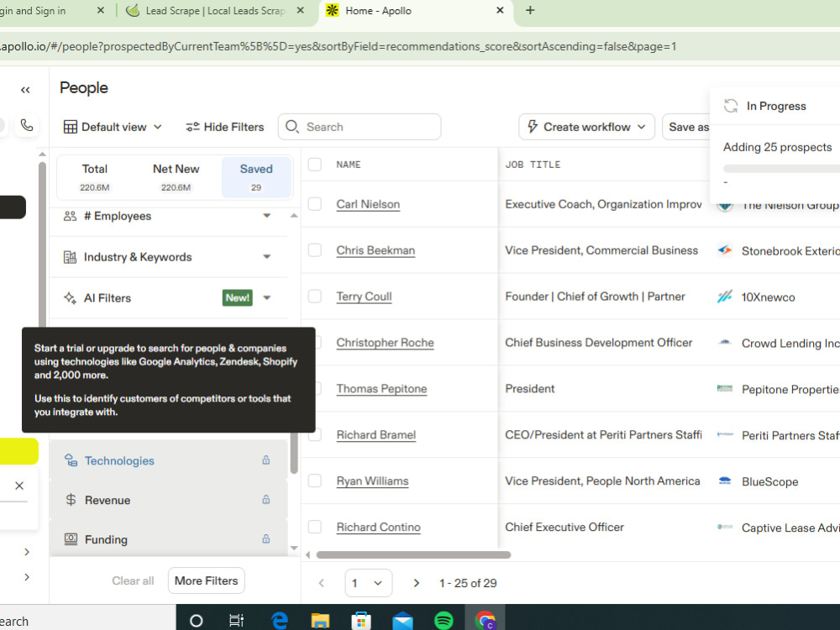
Task: Open Mail app from taskbar
Action: pos(402,621)
